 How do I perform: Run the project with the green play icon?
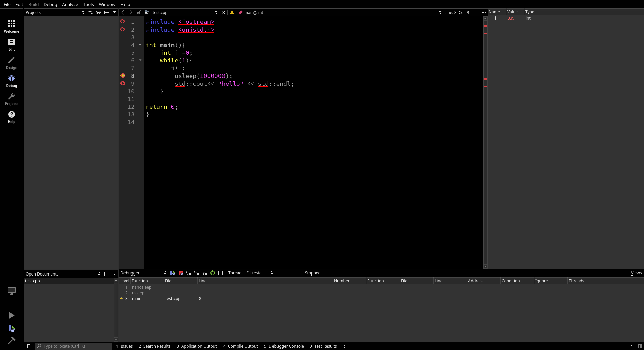pyautogui.click(x=12, y=315)
